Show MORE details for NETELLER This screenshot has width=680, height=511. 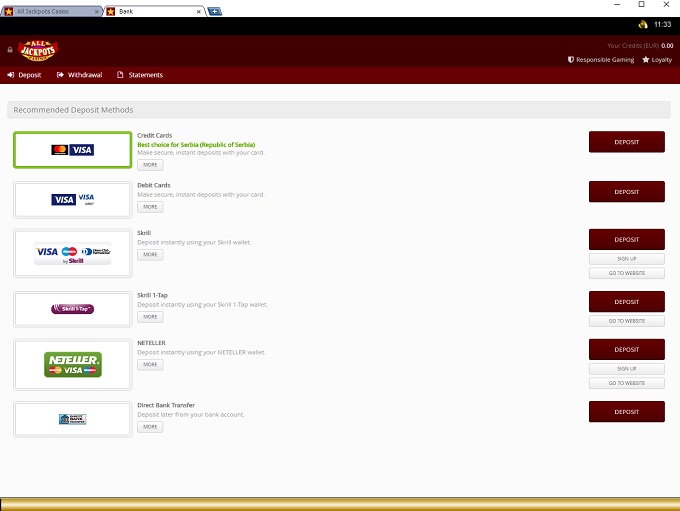point(149,365)
